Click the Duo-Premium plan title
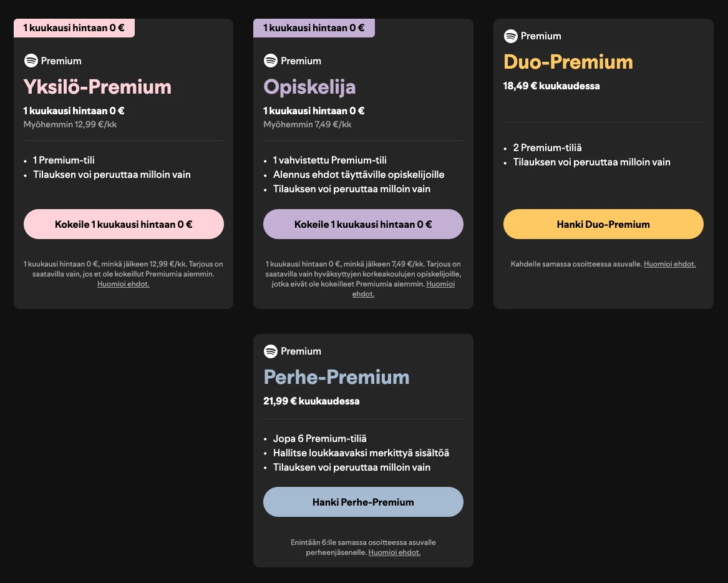Viewport: 728px width, 583px height. pos(568,62)
